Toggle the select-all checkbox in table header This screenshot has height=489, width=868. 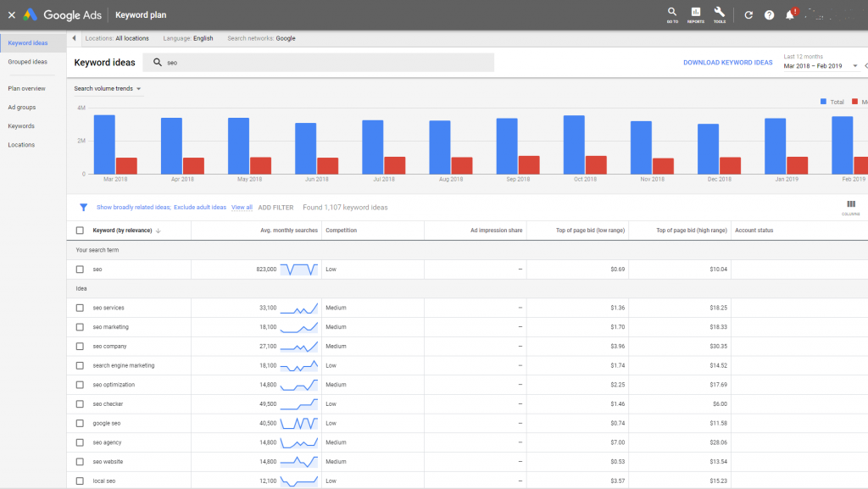coord(80,231)
